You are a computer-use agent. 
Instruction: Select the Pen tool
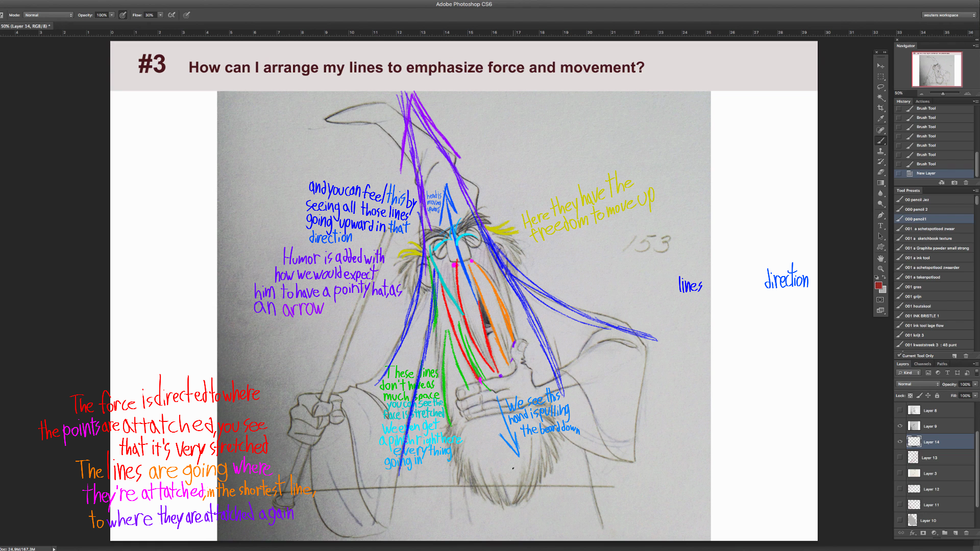(x=880, y=215)
